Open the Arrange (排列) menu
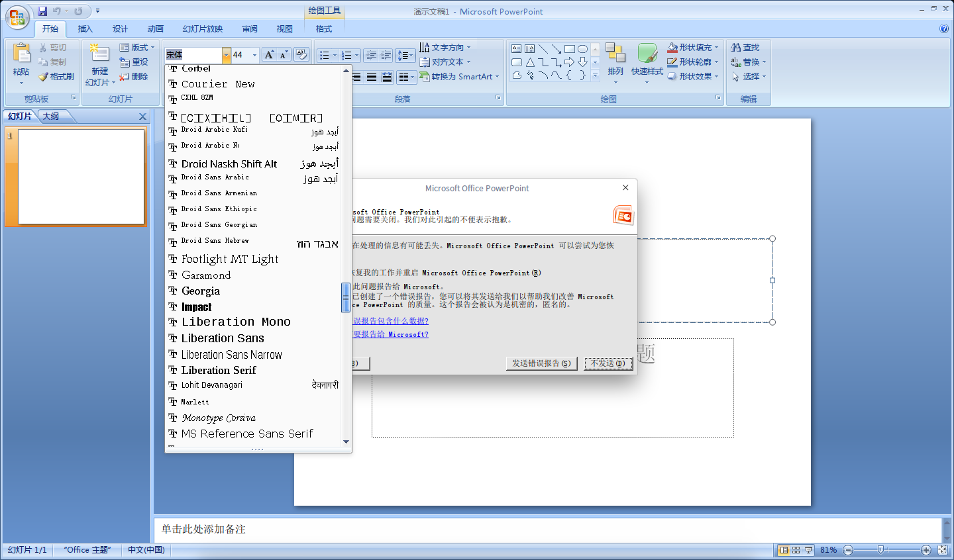This screenshot has height=560, width=954. tap(615, 64)
